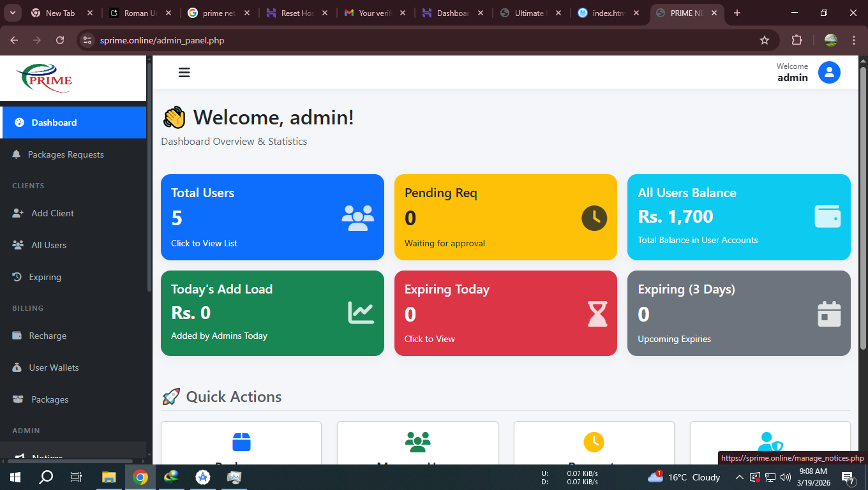Click the Expiring Today hourglass icon
The image size is (868, 490).
pyautogui.click(x=597, y=314)
